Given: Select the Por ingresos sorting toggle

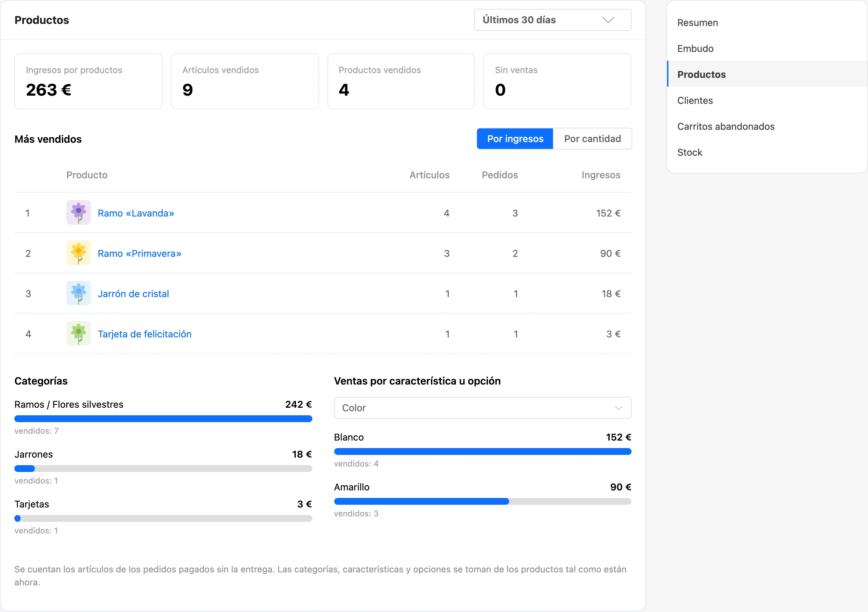Looking at the screenshot, I should [515, 139].
